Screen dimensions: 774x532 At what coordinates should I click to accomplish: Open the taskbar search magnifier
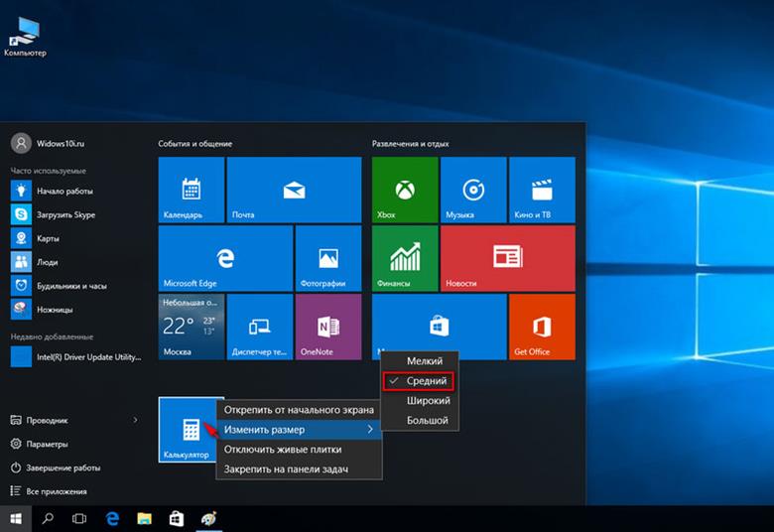(48, 519)
